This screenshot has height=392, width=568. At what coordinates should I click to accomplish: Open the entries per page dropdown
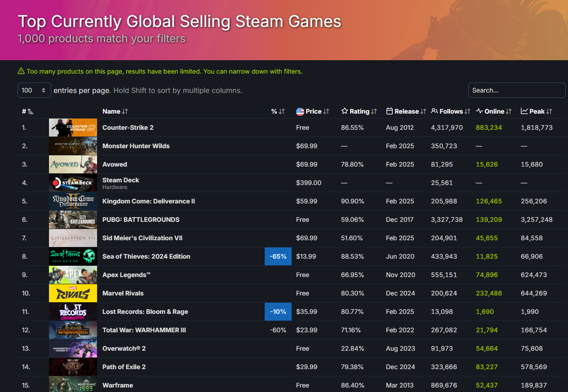click(x=34, y=90)
